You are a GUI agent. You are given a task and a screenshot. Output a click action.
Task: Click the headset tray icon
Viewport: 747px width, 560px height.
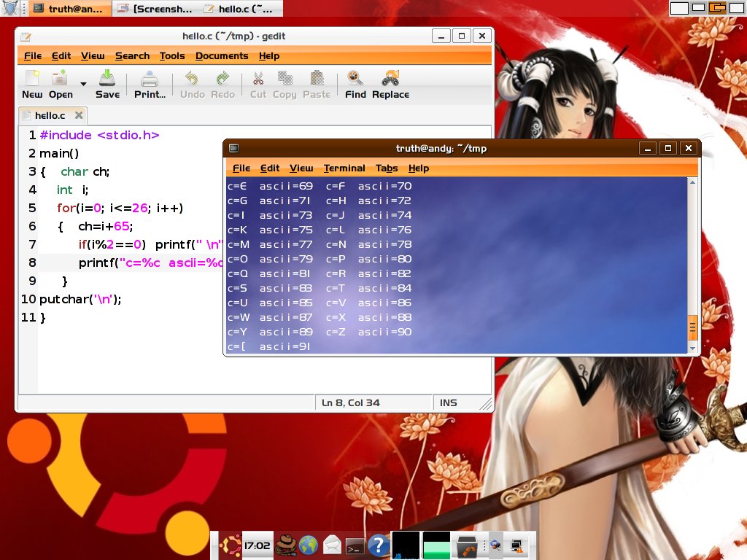(495, 545)
